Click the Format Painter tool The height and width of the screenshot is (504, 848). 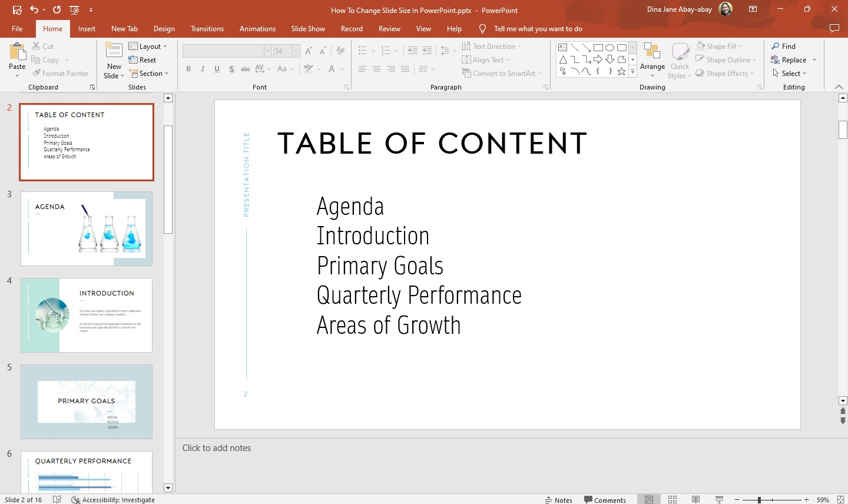[x=60, y=73]
